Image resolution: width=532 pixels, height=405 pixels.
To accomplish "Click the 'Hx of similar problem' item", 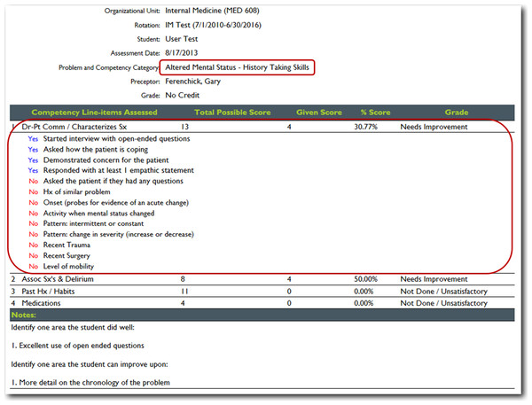I will 76,192.
